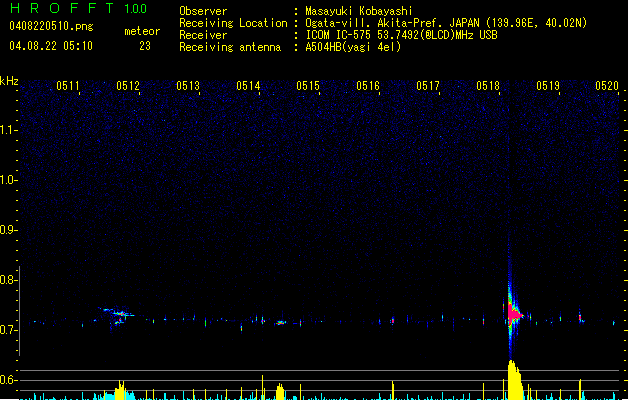This screenshot has width=629, height=400.
Task: Click the 0.9 kHz axis label
Action: coord(8,230)
